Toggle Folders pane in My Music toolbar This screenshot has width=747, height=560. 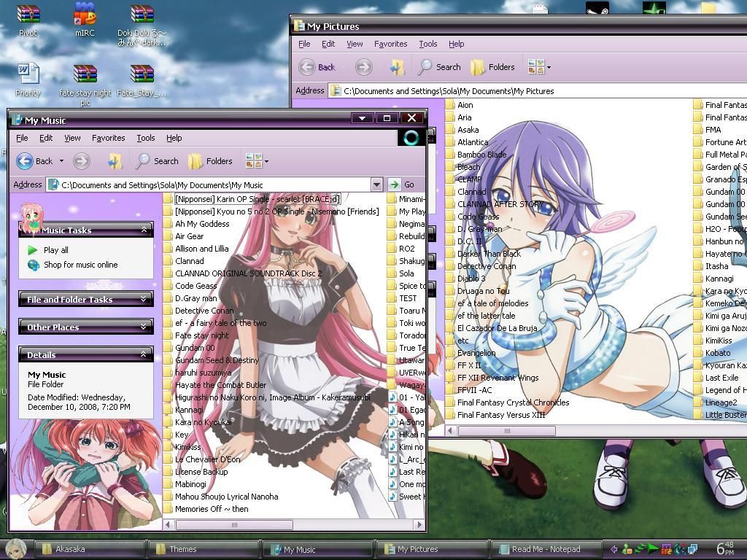pos(210,161)
